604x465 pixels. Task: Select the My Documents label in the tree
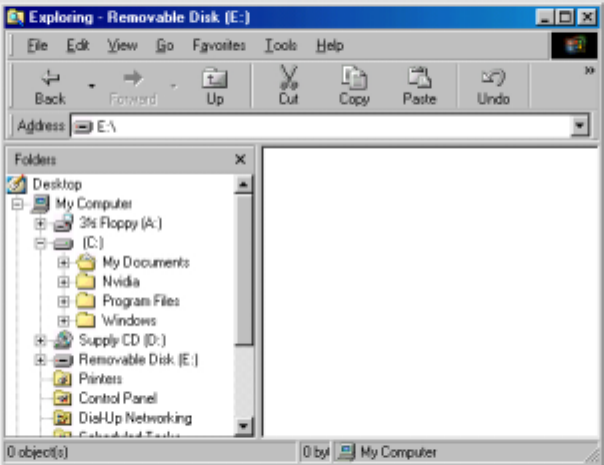click(146, 262)
